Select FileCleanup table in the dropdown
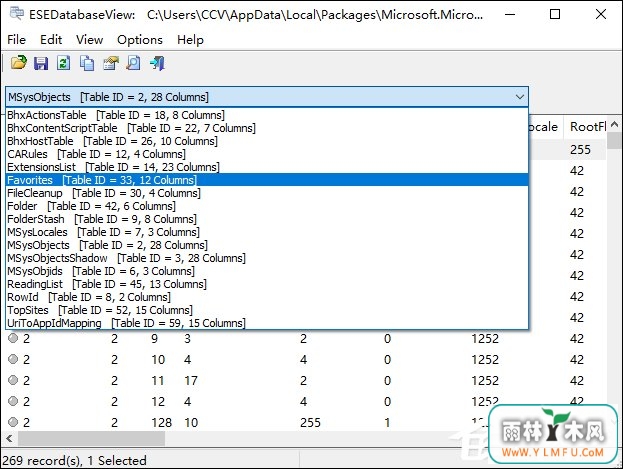 click(267, 193)
